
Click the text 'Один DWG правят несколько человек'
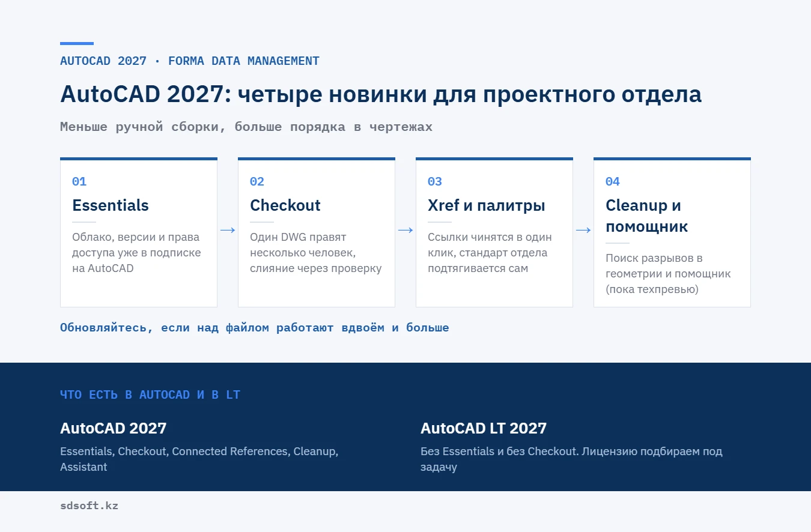(x=316, y=252)
